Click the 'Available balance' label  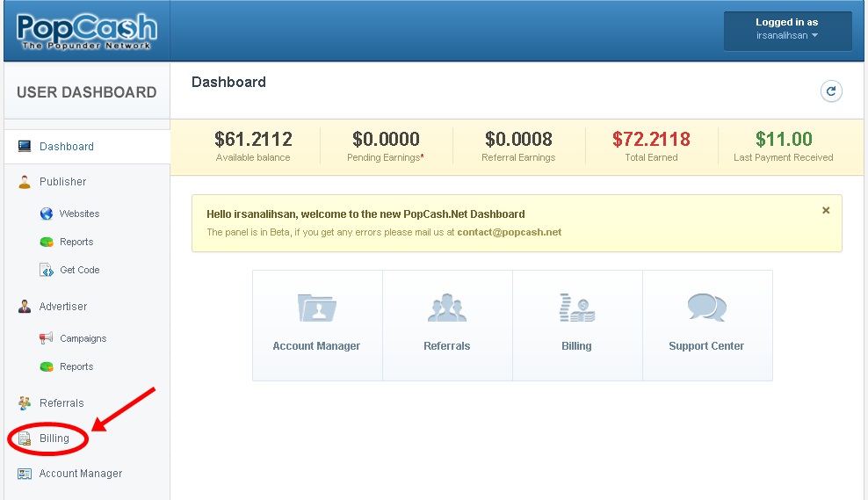[253, 158]
